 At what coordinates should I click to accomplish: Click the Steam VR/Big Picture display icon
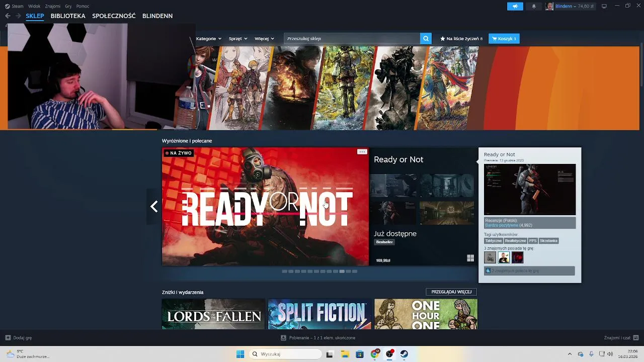point(604,6)
